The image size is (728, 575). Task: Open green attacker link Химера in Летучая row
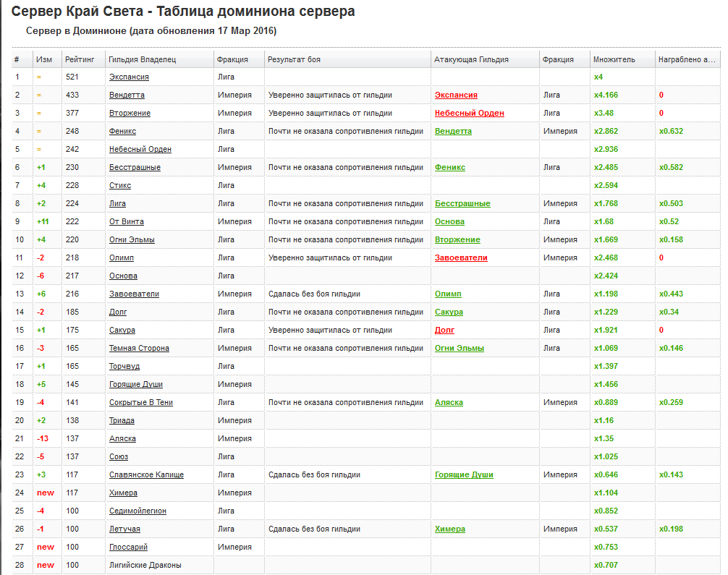[450, 529]
